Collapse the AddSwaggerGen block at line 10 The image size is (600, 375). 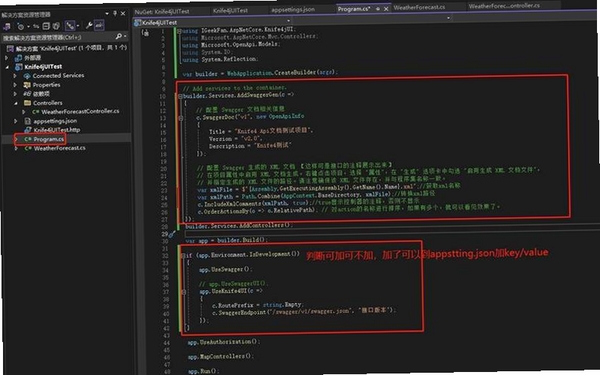tap(180, 96)
